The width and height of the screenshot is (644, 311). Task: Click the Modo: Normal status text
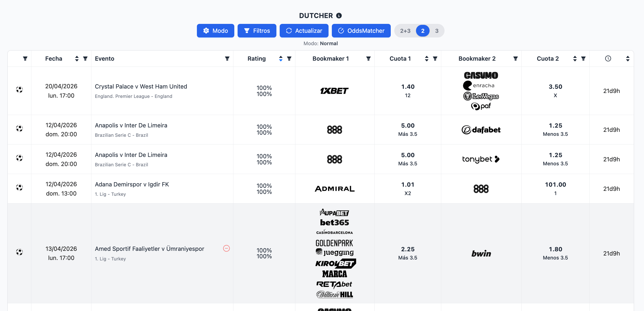point(321,43)
